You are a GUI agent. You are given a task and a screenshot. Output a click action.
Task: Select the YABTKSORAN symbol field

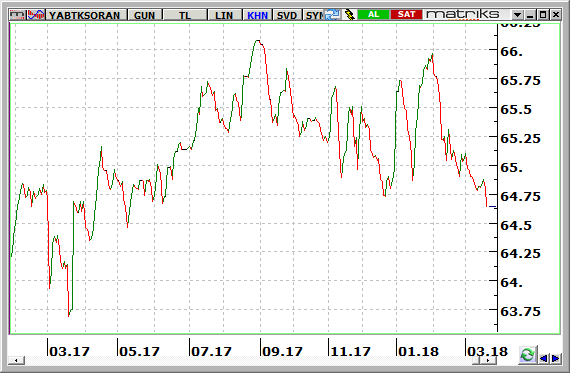click(85, 15)
